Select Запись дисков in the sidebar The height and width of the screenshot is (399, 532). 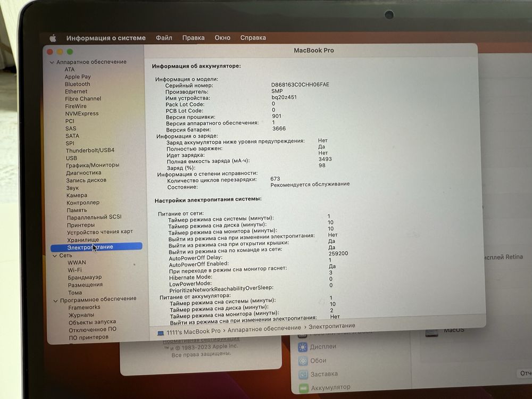(86, 180)
